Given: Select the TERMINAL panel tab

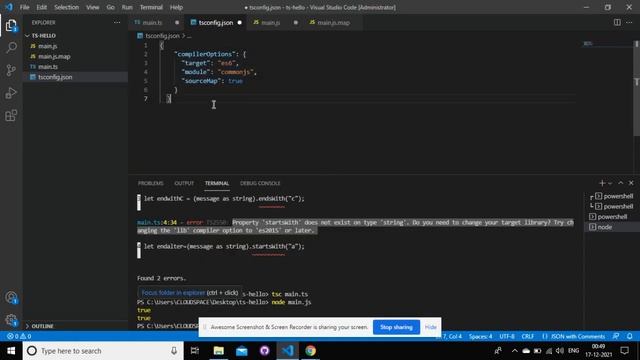Looking at the screenshot, I should pos(217,183).
